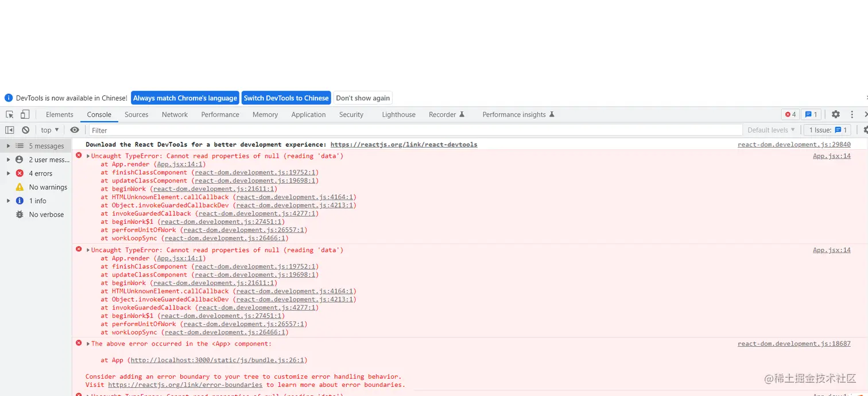Switch to the Performance insights tab
This screenshot has width=868, height=396.
pos(518,114)
